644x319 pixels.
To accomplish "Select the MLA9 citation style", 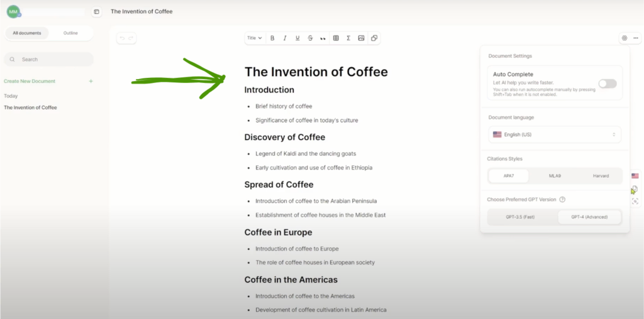I will click(555, 176).
